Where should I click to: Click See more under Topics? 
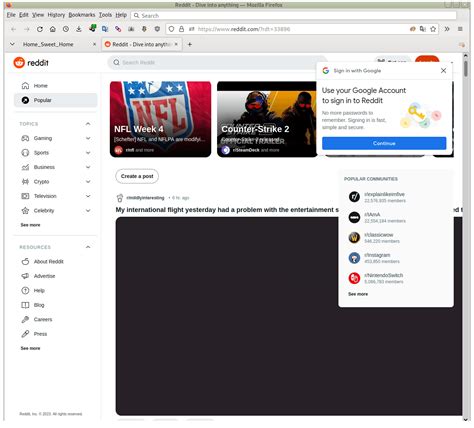(x=30, y=225)
